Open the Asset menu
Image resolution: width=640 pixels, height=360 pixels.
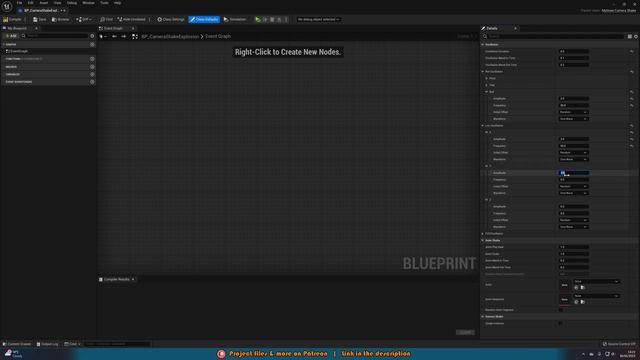[43, 3]
